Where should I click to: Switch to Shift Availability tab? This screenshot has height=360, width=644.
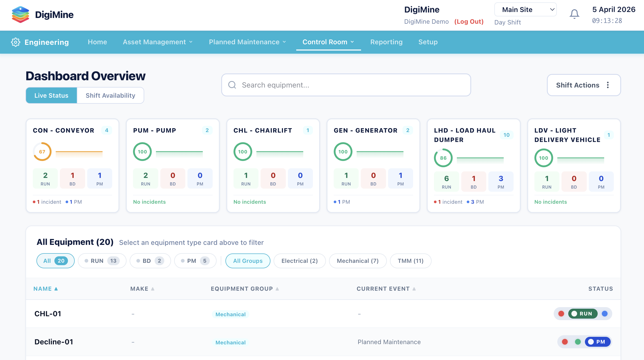110,95
